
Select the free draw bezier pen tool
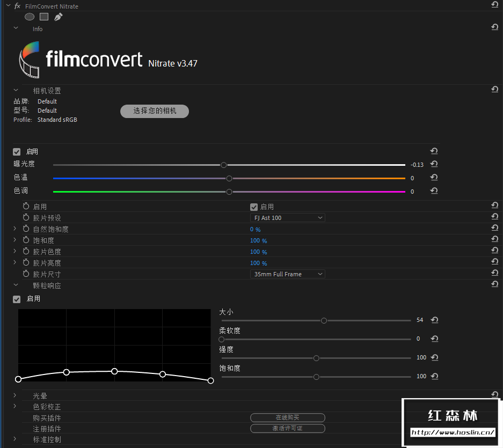pyautogui.click(x=58, y=17)
